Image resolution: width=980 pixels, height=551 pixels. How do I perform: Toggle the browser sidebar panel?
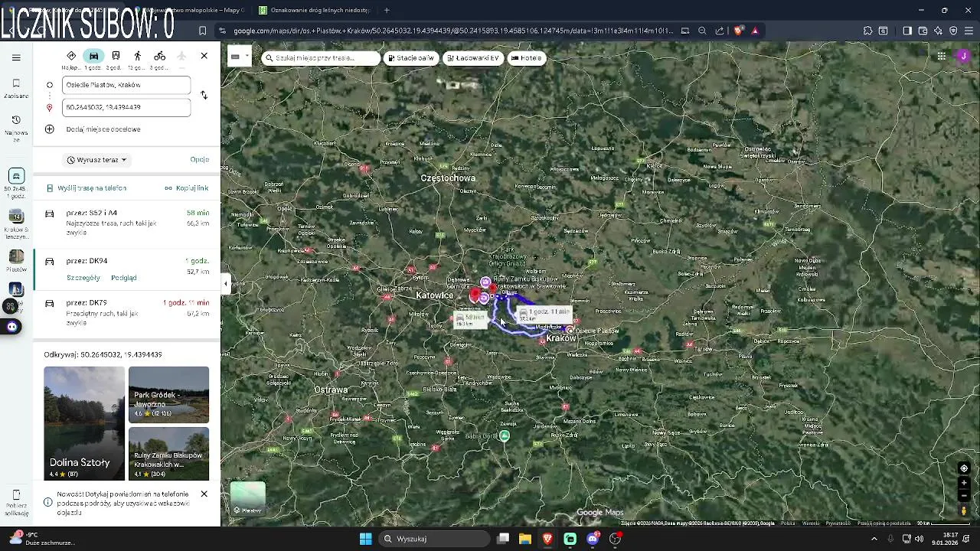point(906,31)
